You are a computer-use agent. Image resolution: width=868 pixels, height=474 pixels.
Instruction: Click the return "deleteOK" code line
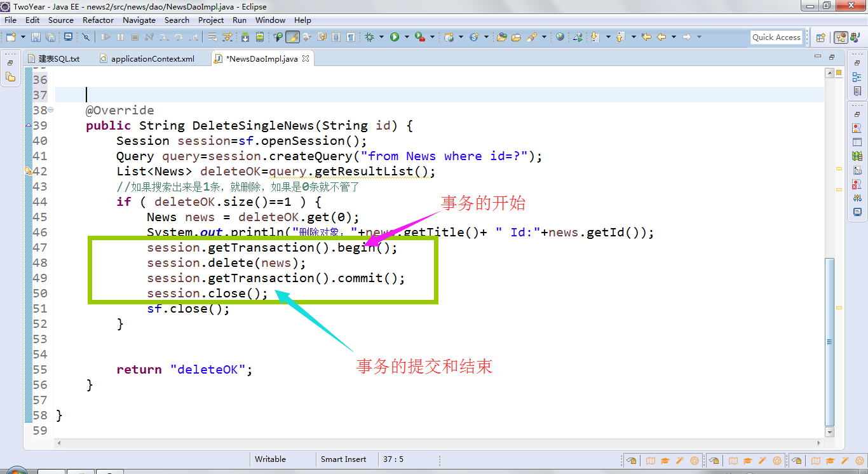[184, 369]
